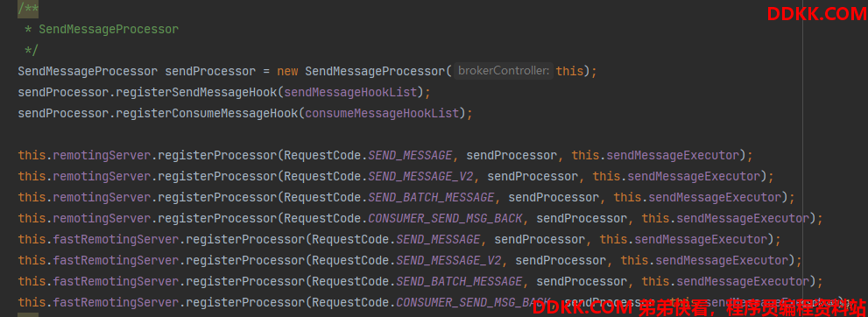Viewport: 868px width, 317px height.
Task: Click the brokerController parameter hint
Action: (504, 71)
